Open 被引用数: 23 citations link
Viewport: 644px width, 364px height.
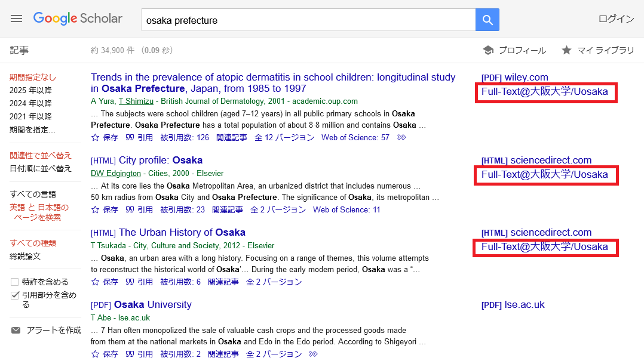182,209
